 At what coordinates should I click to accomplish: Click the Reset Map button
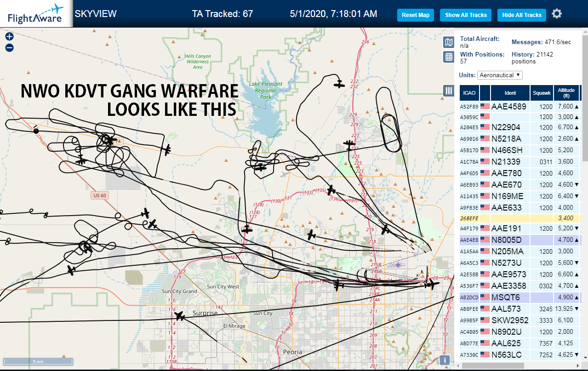coord(416,15)
